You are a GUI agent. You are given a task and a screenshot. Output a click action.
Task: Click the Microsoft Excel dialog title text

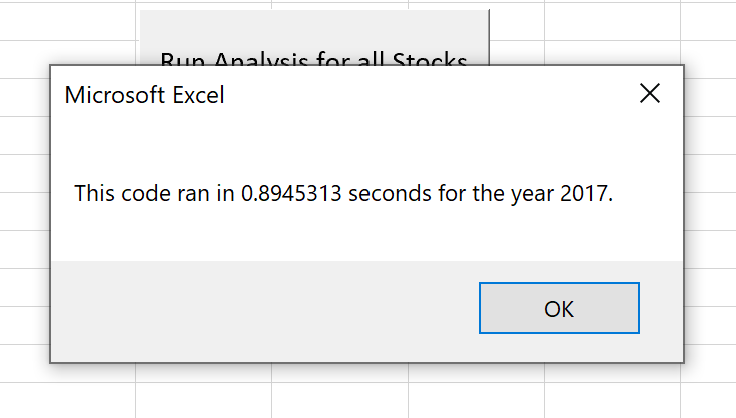click(x=145, y=95)
